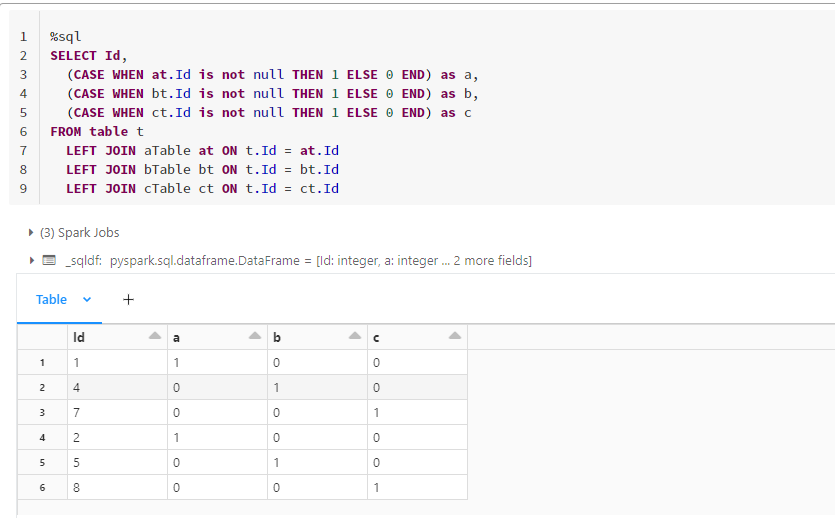Click the (3) Spark Jobs label
Screen dimensions: 835x518
(x=79, y=233)
